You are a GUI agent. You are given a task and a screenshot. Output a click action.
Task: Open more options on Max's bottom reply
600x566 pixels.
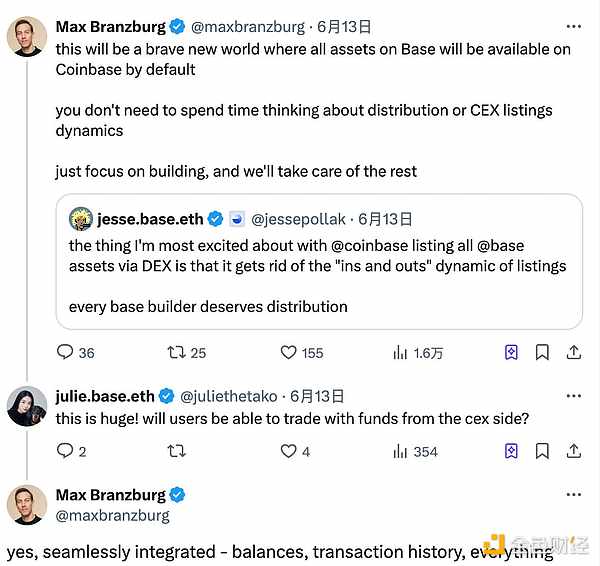point(573,495)
